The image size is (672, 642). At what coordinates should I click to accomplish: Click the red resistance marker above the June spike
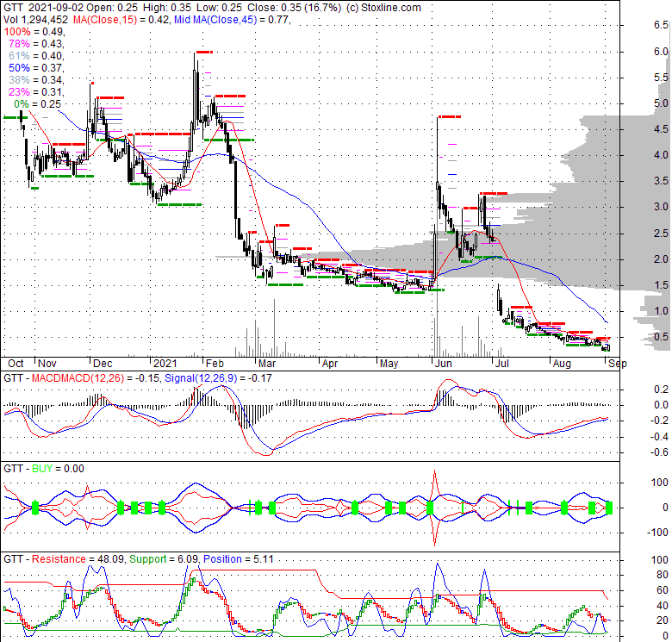pyautogui.click(x=449, y=116)
